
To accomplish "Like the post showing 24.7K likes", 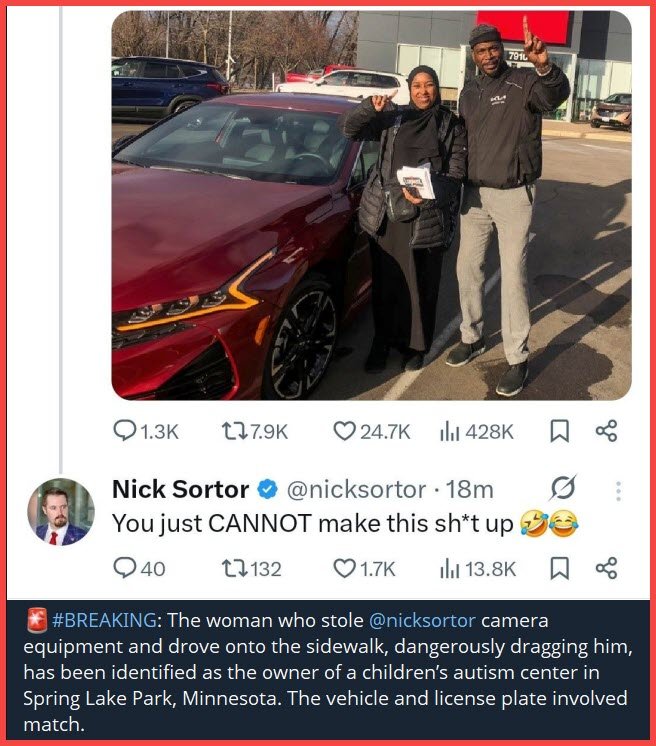I will pyautogui.click(x=371, y=432).
